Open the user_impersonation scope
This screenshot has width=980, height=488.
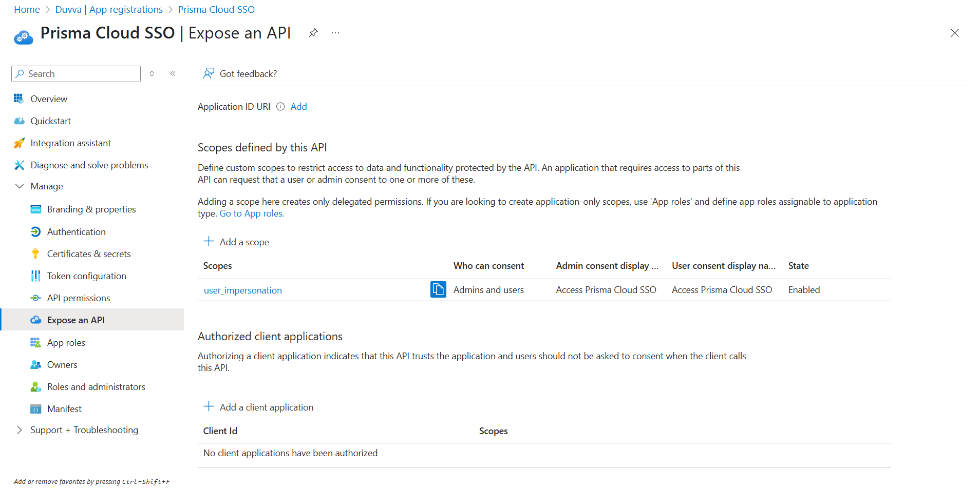242,290
